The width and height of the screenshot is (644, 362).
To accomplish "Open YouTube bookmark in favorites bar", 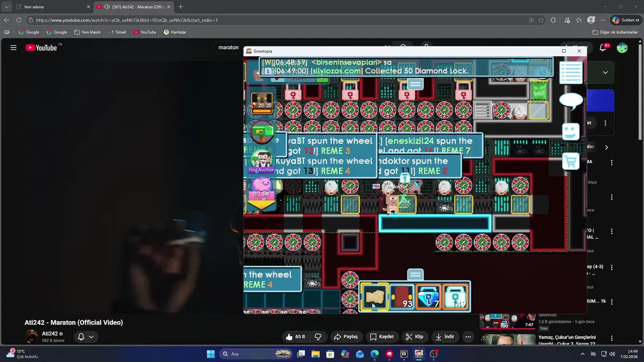I will point(145,32).
